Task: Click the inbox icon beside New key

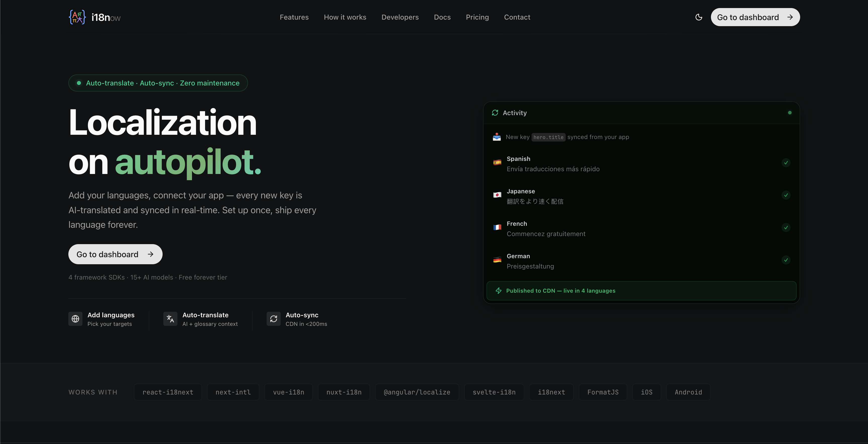Action: pos(497,137)
